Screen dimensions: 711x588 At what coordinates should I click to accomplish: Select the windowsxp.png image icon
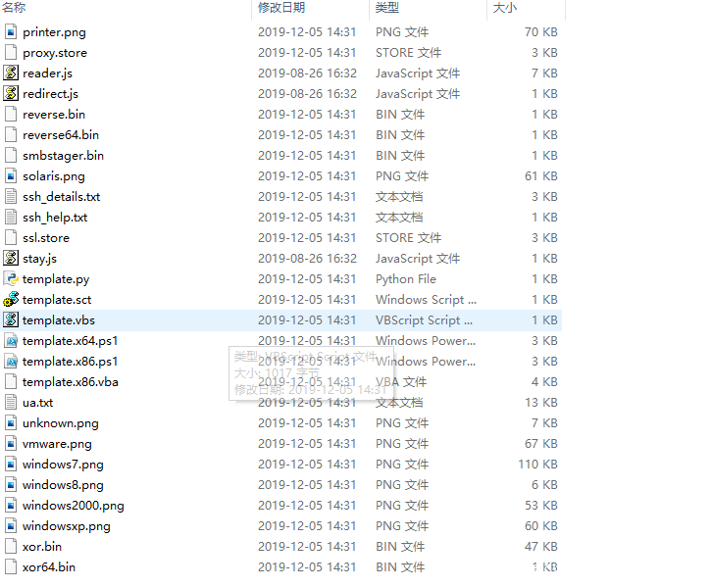click(11, 526)
